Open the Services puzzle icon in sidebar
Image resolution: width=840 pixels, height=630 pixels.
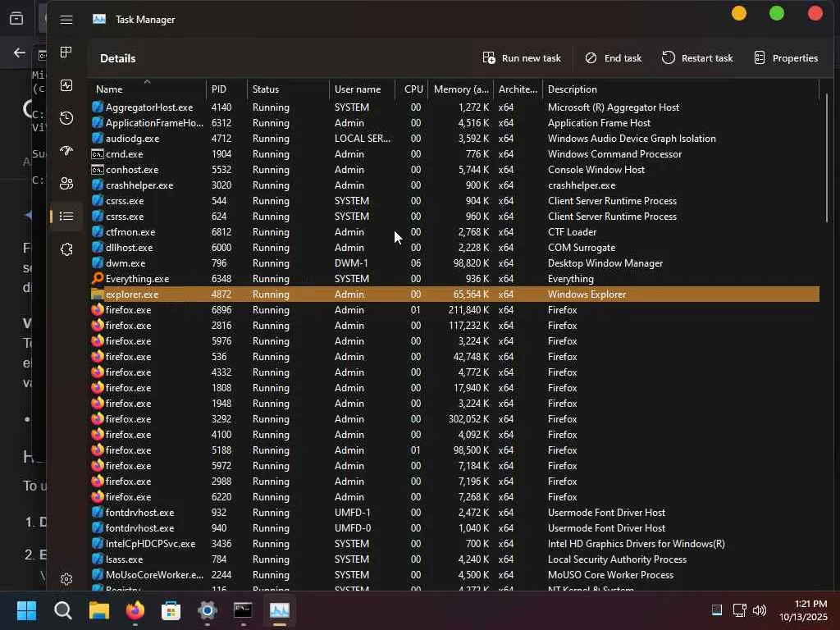[66, 249]
